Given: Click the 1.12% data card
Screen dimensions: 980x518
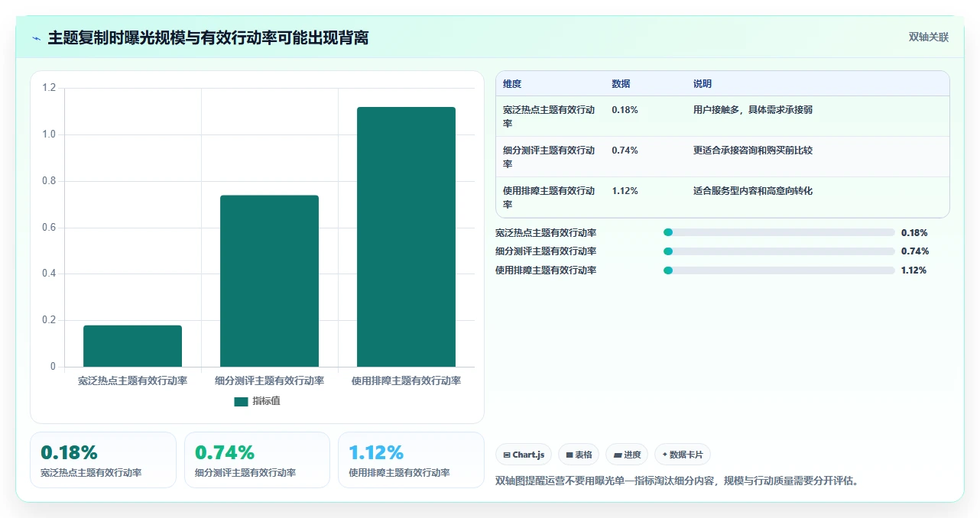Looking at the screenshot, I should pyautogui.click(x=411, y=460).
